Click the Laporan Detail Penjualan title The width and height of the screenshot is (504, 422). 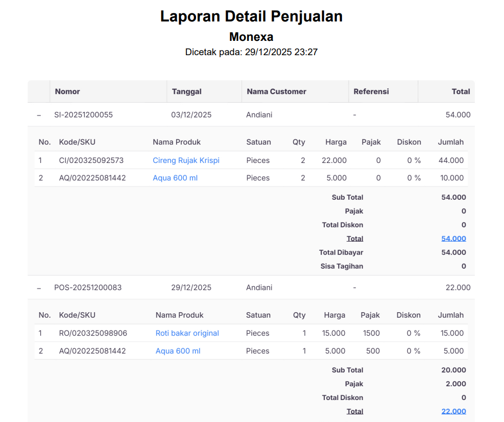pos(251,16)
